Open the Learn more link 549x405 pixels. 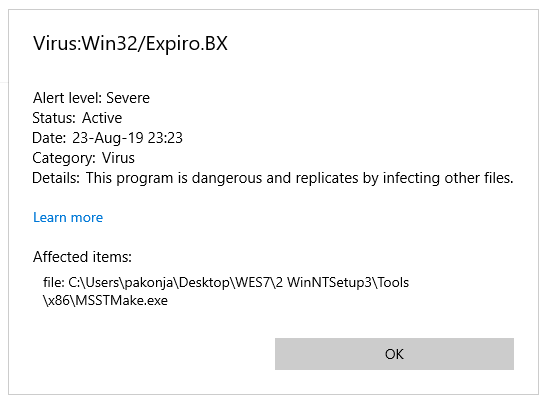(68, 217)
